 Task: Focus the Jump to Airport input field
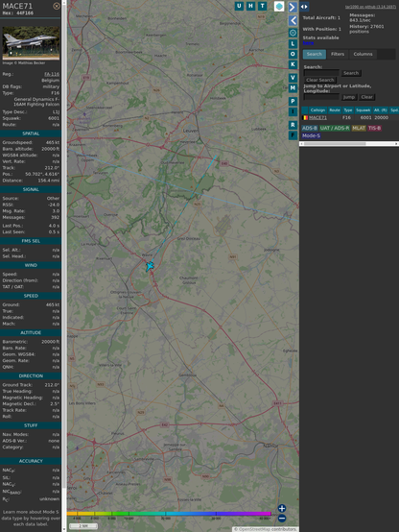click(321, 97)
